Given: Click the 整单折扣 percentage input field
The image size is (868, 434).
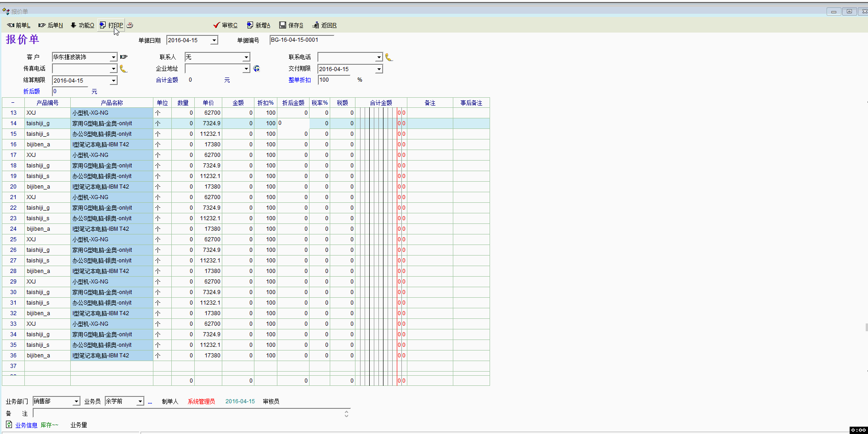Looking at the screenshot, I should 334,80.
